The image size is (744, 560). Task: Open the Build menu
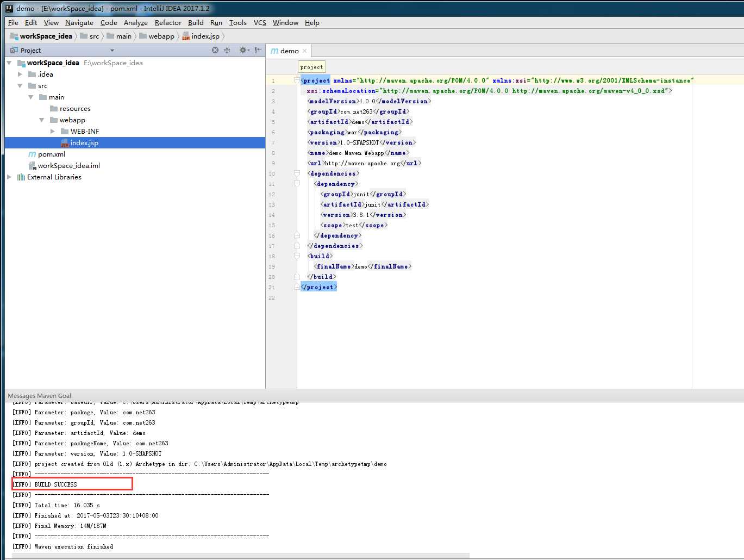tap(196, 23)
